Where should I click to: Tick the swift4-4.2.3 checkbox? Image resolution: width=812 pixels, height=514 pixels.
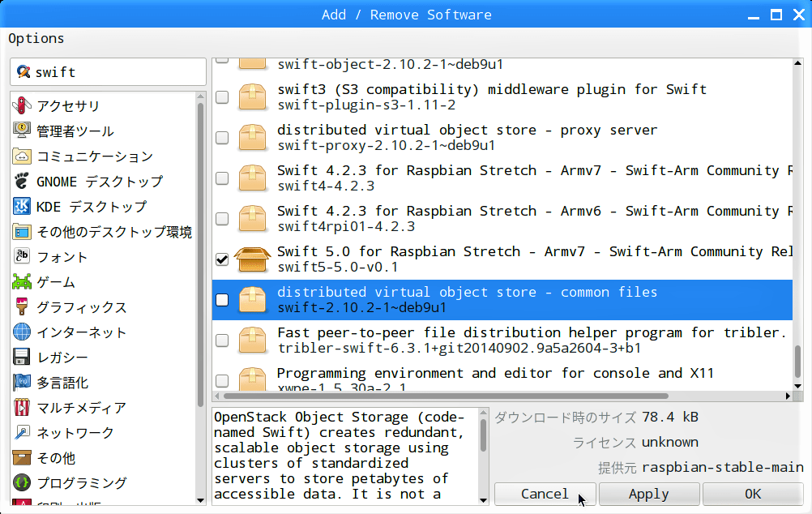222,178
